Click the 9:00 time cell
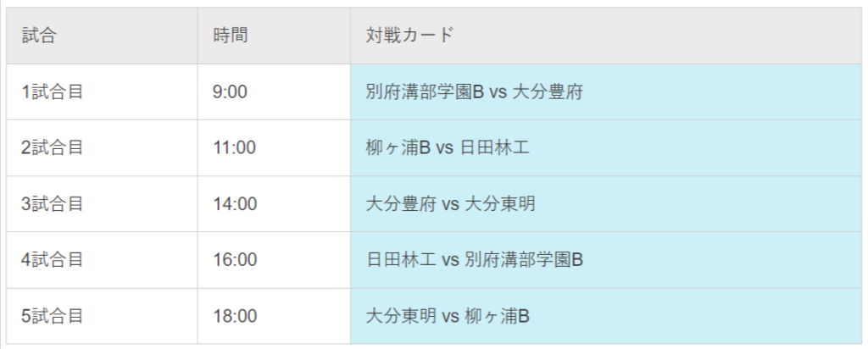The width and height of the screenshot is (868, 349). tap(274, 91)
